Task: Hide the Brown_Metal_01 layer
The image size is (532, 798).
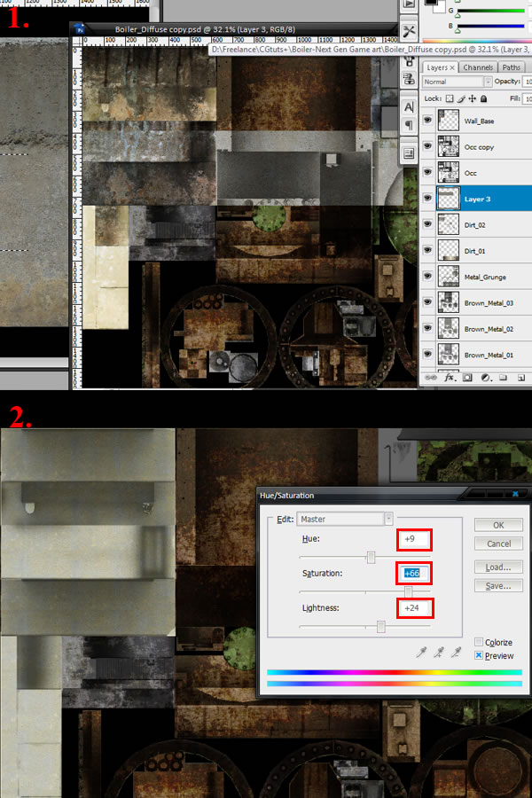Action: (x=427, y=354)
